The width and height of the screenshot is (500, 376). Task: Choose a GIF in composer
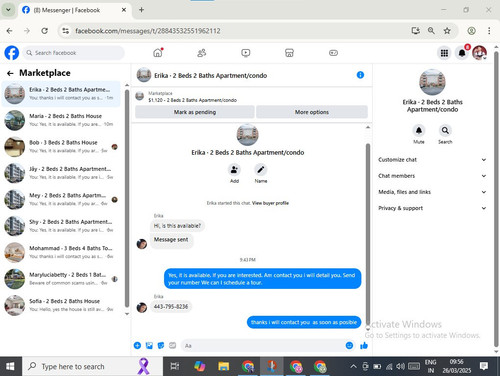172,345
